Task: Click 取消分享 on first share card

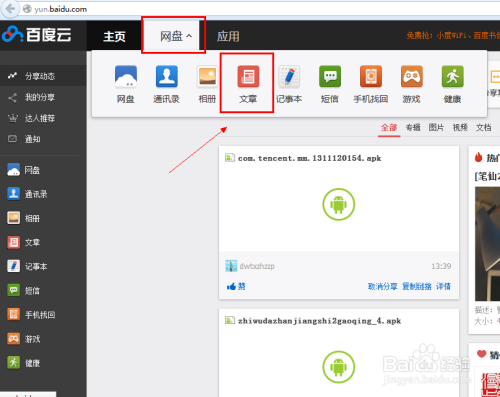Action: [382, 286]
